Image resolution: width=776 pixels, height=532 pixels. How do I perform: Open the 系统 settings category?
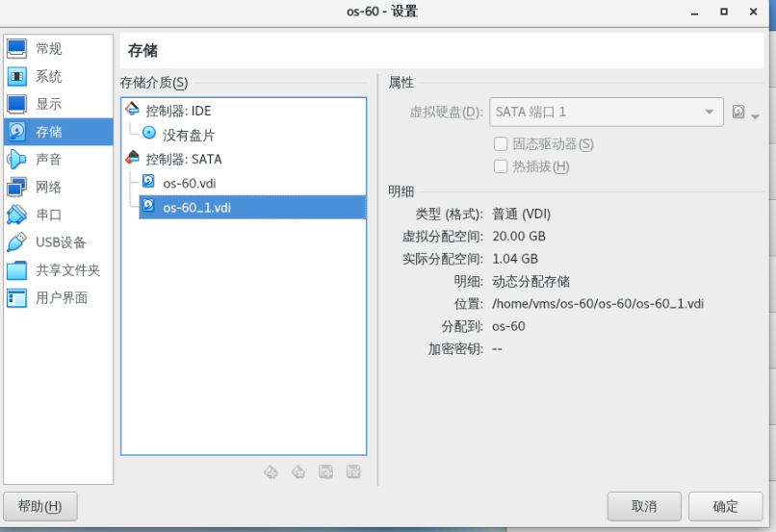[x=48, y=77]
